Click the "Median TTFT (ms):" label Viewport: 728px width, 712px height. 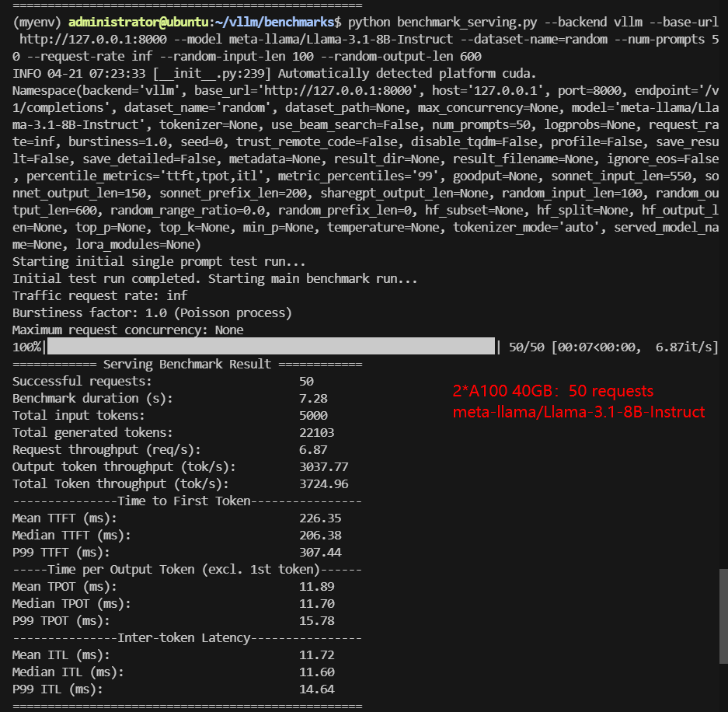point(71,536)
